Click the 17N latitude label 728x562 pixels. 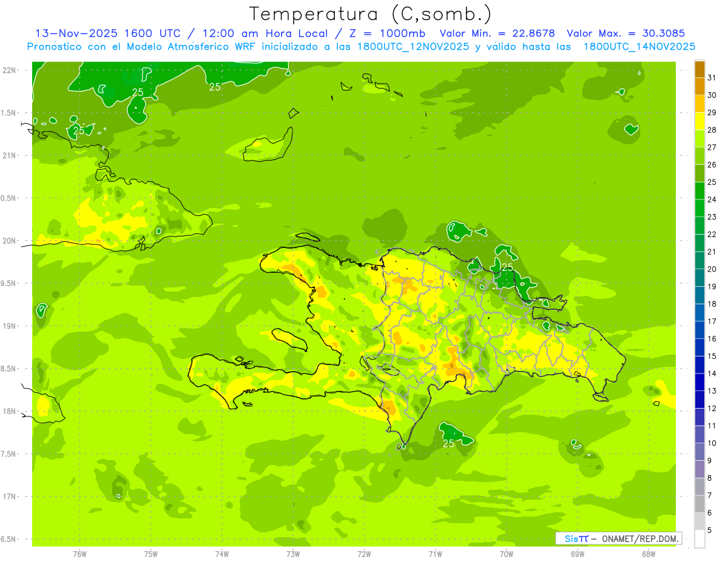click(10, 497)
